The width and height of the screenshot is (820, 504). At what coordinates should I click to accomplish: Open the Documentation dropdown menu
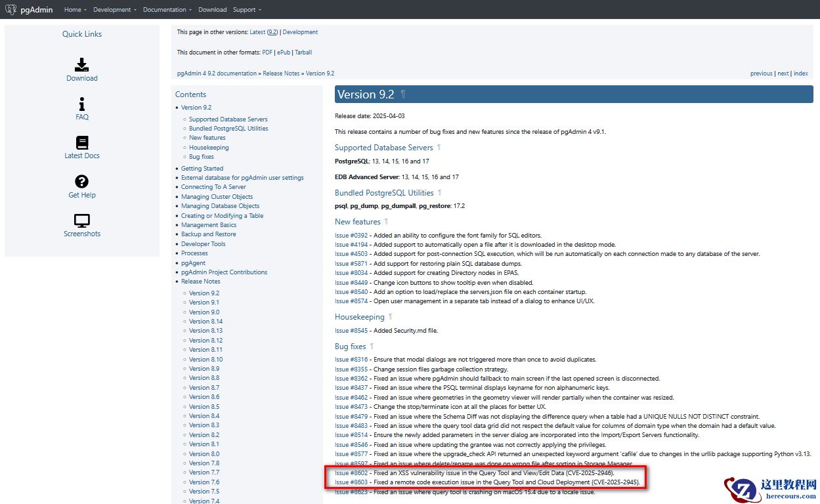point(167,10)
